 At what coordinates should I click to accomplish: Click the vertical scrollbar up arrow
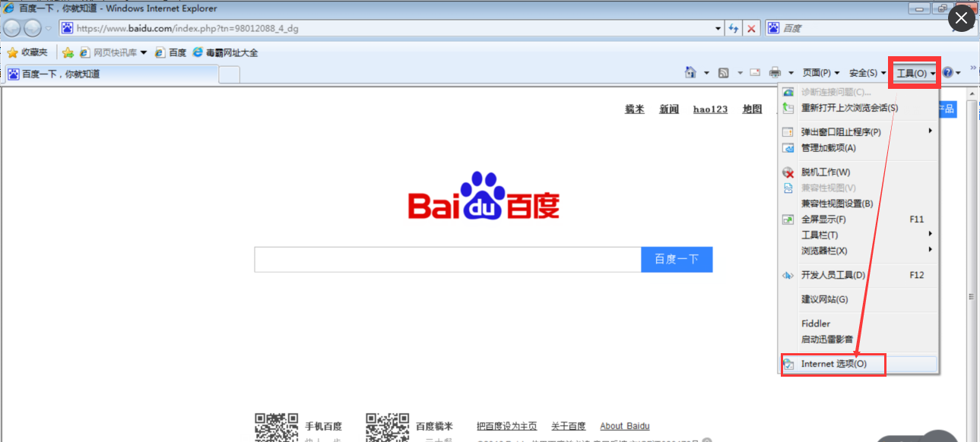tap(972, 94)
